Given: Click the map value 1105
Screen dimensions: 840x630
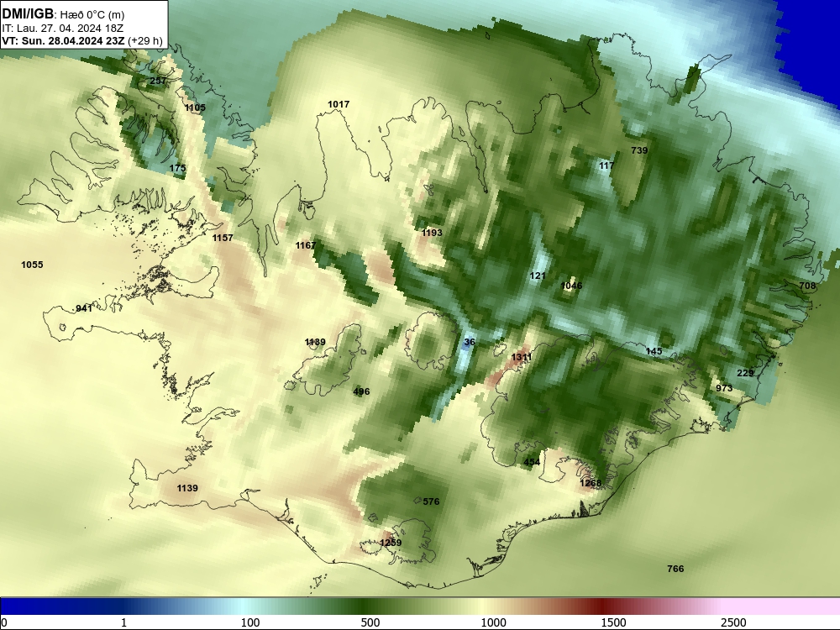Looking at the screenshot, I should tap(195, 108).
